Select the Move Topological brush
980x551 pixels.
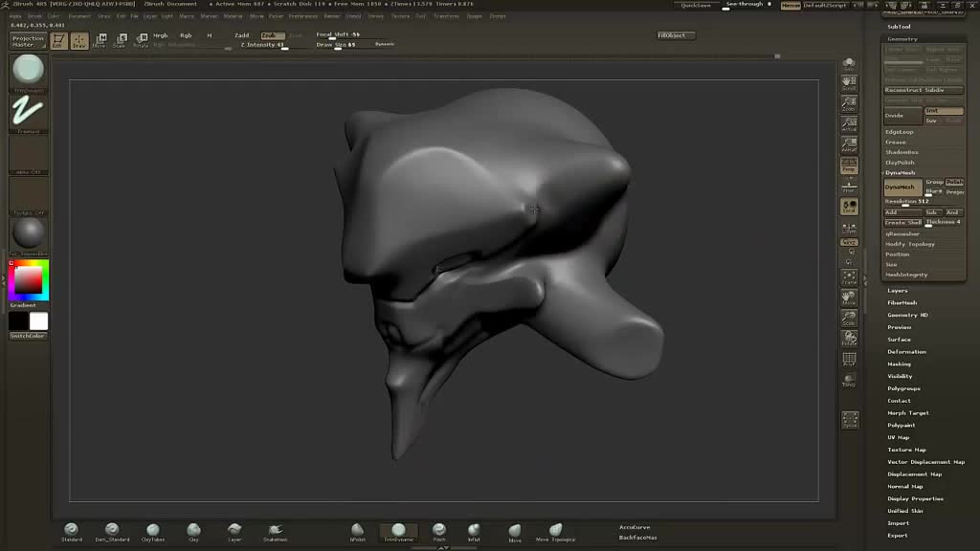[x=555, y=532]
